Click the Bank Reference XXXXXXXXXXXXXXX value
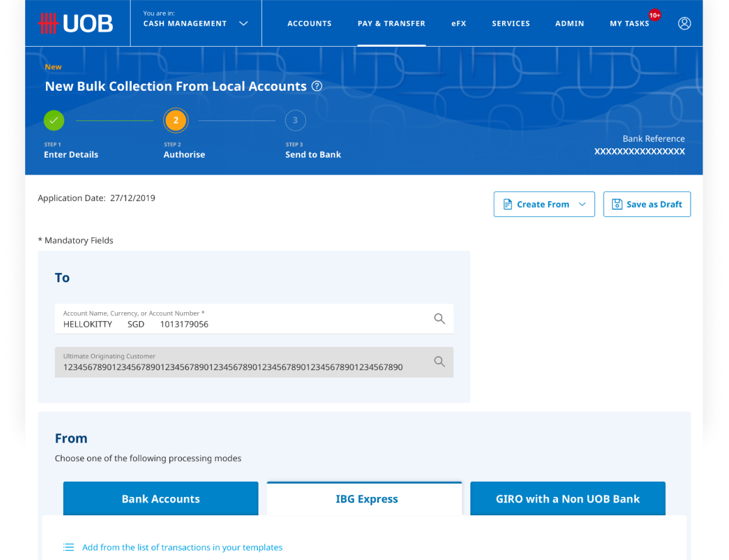 (x=639, y=151)
